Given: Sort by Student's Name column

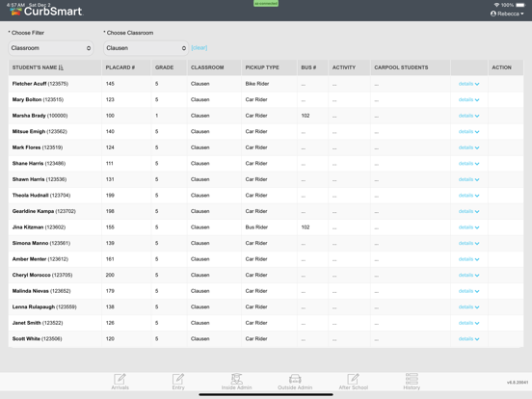Looking at the screenshot, I should (x=38, y=67).
